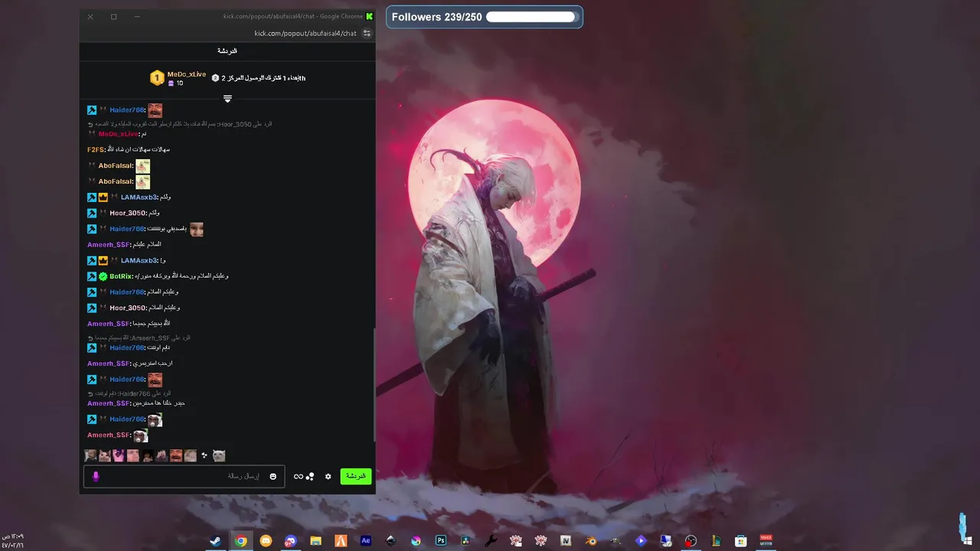Image resolution: width=980 pixels, height=551 pixels.
Task: Click the green verified badge next to BotRix
Action: pos(103,276)
